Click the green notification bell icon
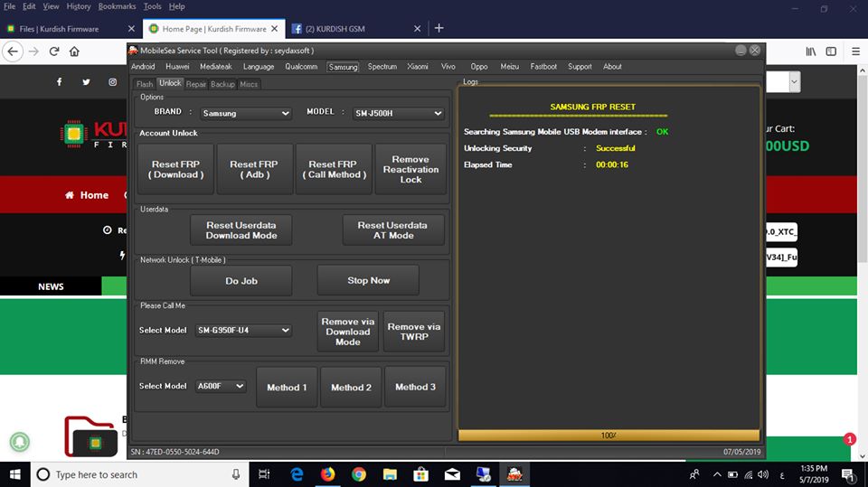The image size is (868, 487). pyautogui.click(x=19, y=442)
